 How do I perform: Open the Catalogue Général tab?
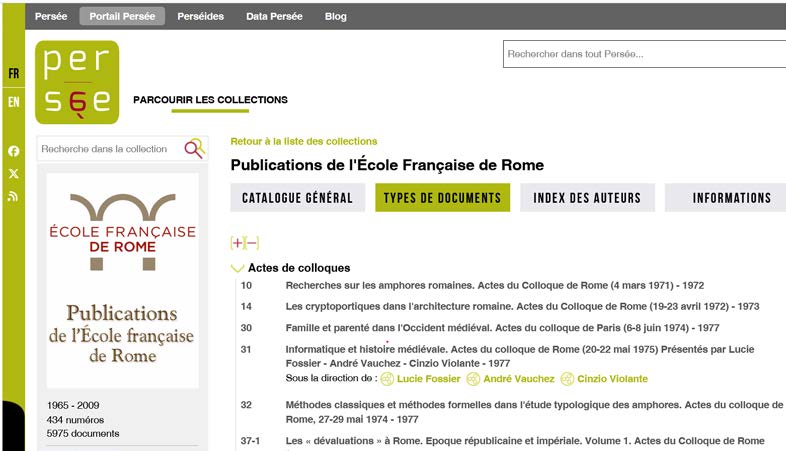pyautogui.click(x=297, y=198)
